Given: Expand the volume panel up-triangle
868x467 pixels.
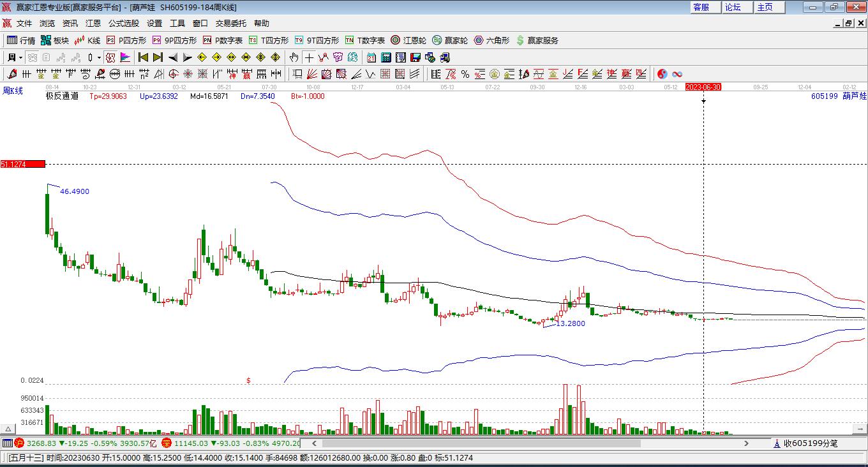Looking at the screenshot, I should click(x=8, y=429).
